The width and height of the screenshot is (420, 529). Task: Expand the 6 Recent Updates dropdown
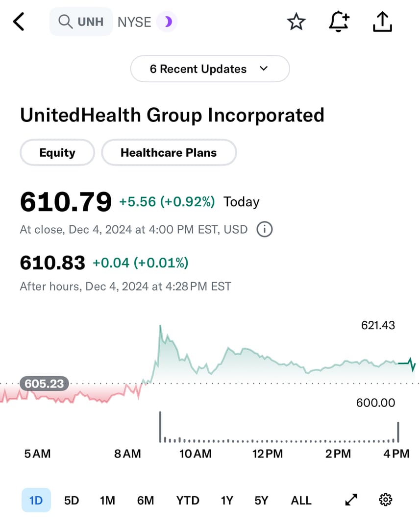point(210,69)
